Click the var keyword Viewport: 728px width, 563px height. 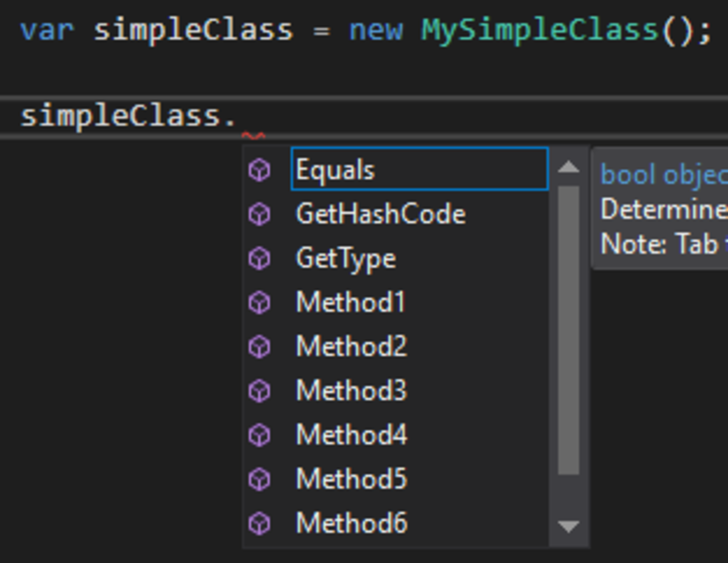click(47, 30)
